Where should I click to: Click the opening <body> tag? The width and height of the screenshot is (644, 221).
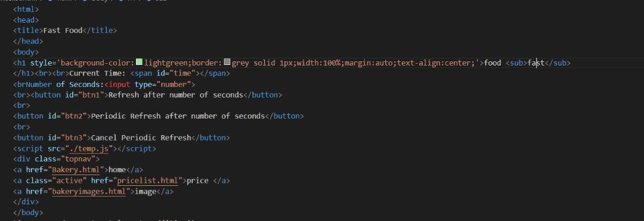26,52
